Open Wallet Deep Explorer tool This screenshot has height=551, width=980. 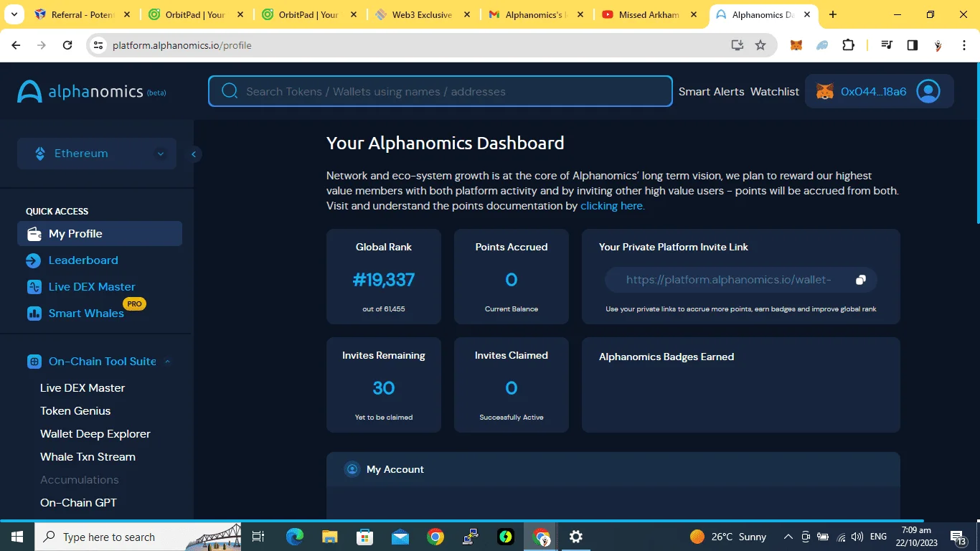click(x=95, y=434)
